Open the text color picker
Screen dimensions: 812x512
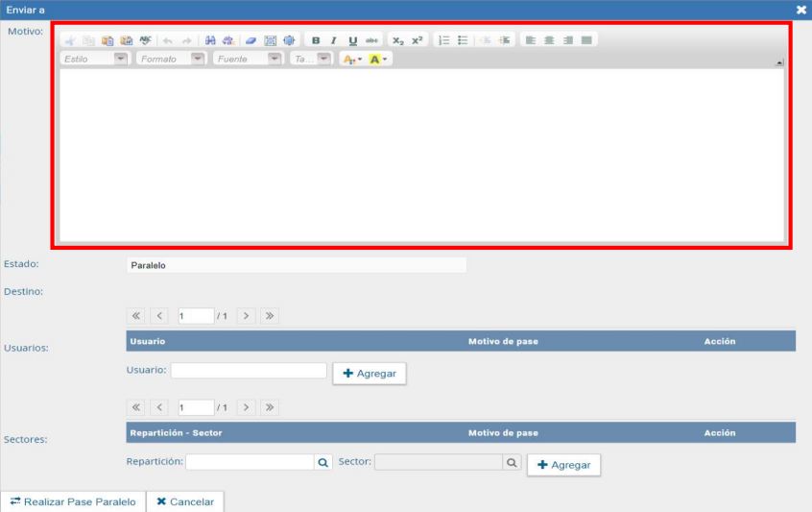352,60
